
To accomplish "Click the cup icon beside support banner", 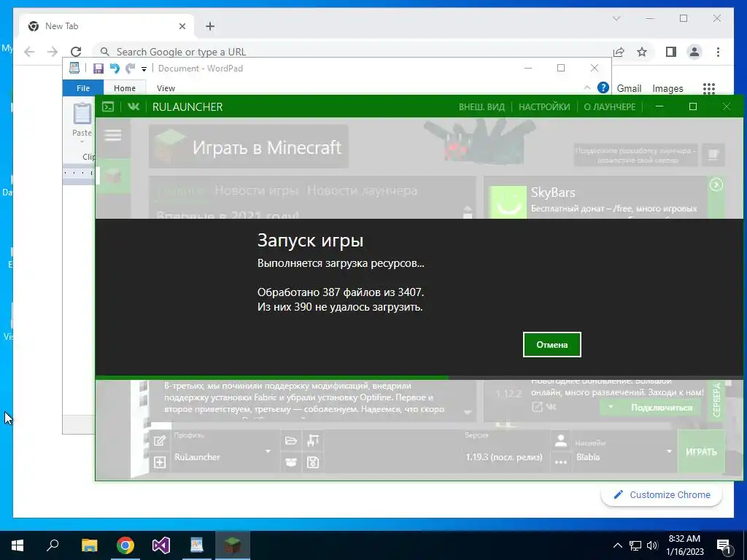I will coord(713,155).
